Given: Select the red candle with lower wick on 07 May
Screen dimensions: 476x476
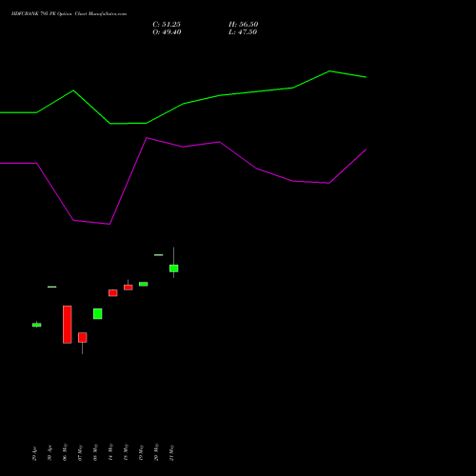Looking at the screenshot, I should tap(83, 338).
